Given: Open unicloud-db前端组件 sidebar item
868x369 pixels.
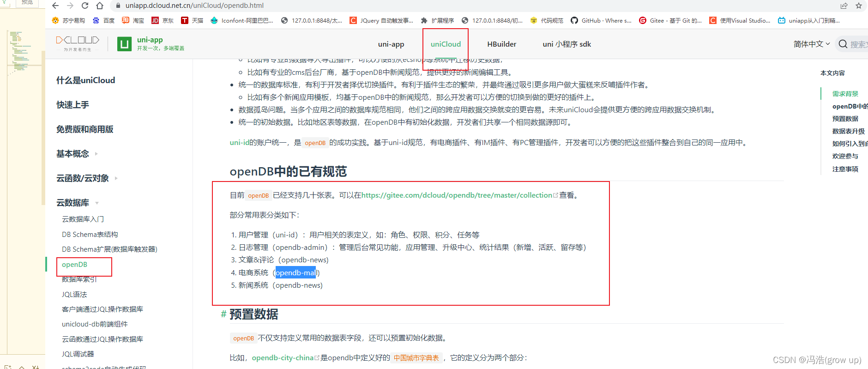Looking at the screenshot, I should click(95, 324).
